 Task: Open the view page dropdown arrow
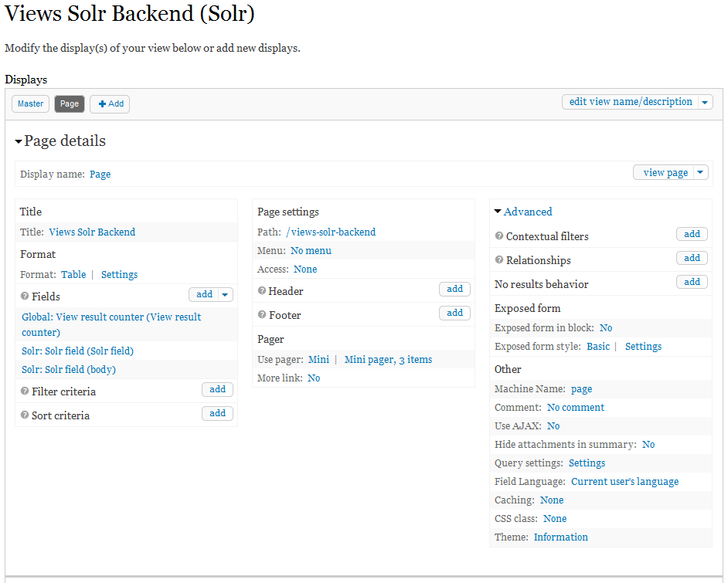point(701,172)
